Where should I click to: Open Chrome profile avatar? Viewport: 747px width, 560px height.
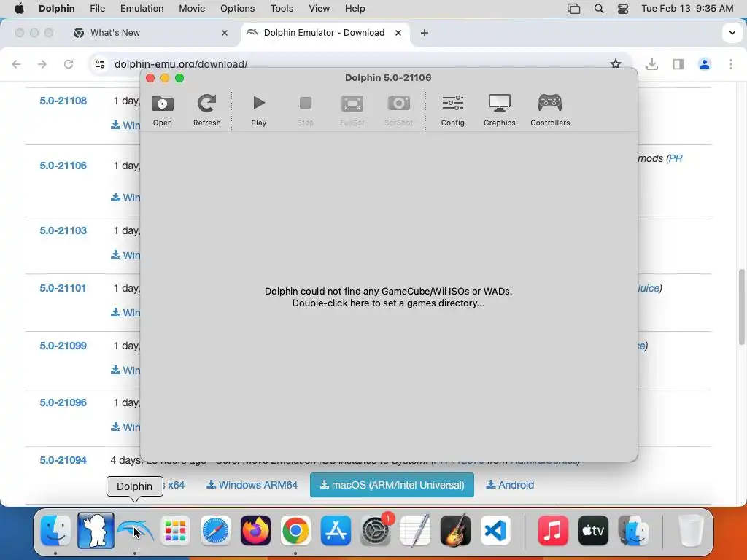(704, 64)
